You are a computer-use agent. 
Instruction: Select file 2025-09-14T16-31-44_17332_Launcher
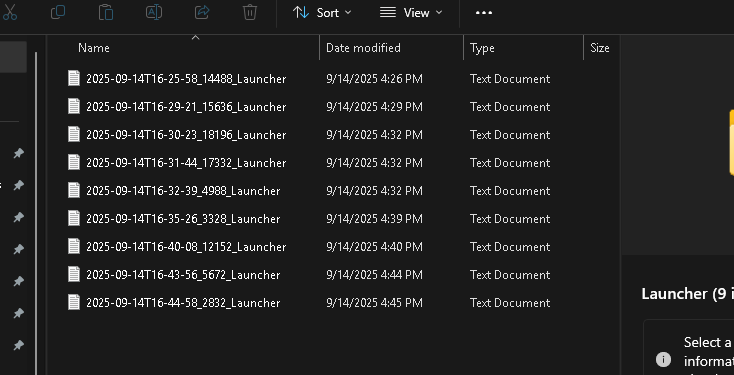coord(186,163)
